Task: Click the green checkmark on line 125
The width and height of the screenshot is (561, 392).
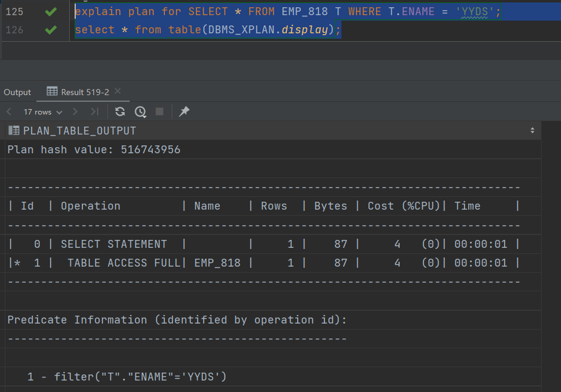Action: tap(51, 12)
